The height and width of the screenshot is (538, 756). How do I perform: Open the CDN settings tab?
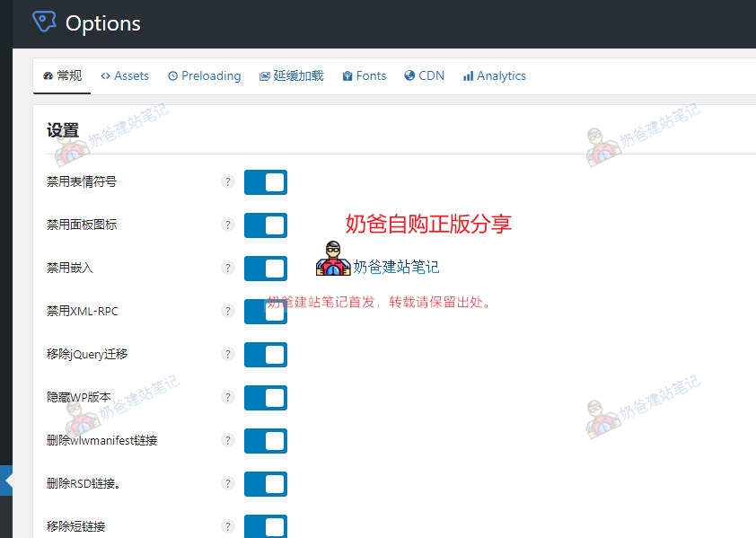pyautogui.click(x=424, y=76)
